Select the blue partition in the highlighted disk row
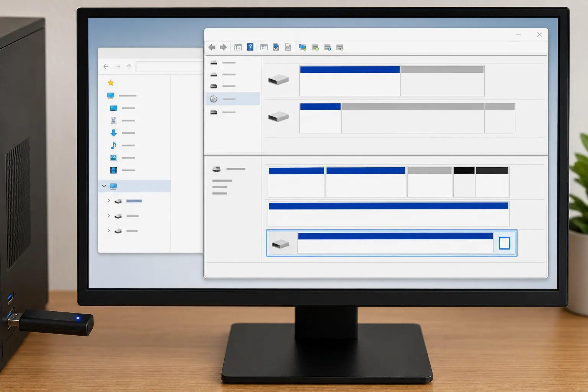This screenshot has width=588, height=392. pos(395,243)
